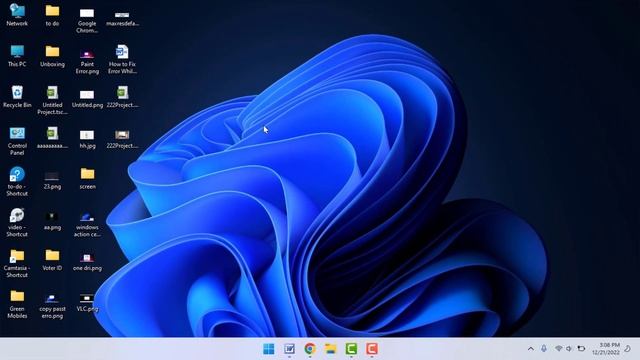The width and height of the screenshot is (640, 360).
Task: Select the to do folder
Action: point(52,15)
